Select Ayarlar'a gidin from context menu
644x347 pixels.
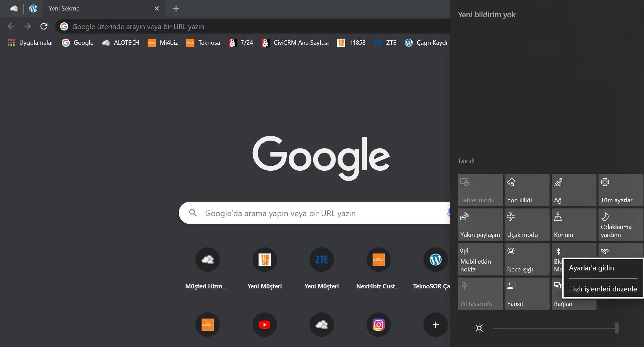click(591, 268)
